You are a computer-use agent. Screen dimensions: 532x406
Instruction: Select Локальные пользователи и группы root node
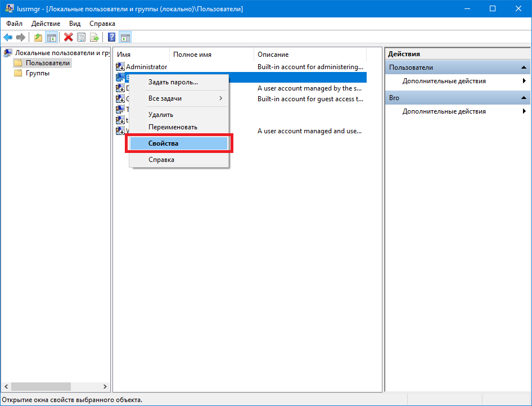pyautogui.click(x=62, y=53)
